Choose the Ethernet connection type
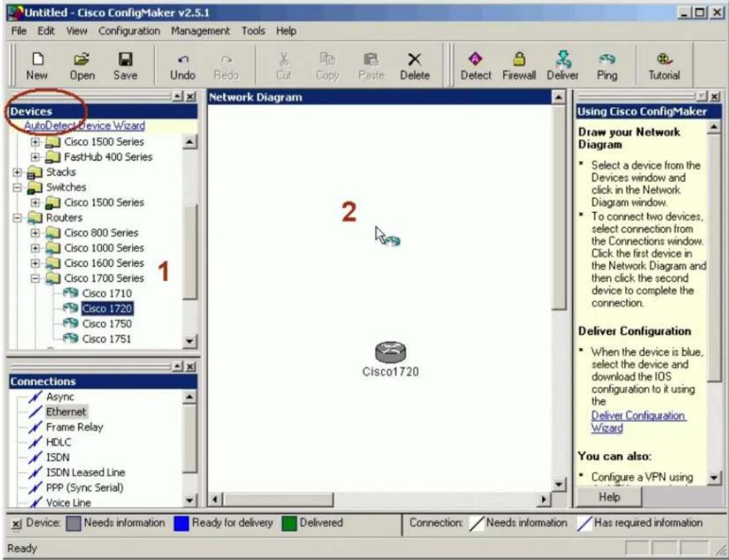The image size is (729, 560). 66,412
